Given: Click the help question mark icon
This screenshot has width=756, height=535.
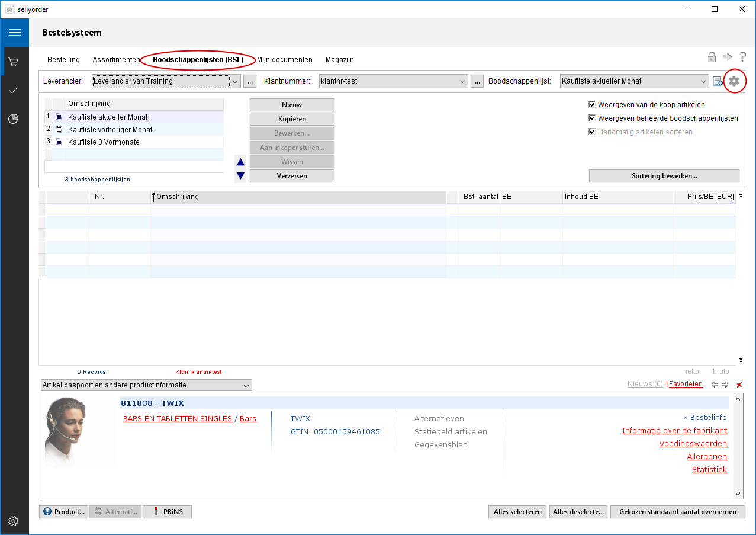Looking at the screenshot, I should click(742, 57).
